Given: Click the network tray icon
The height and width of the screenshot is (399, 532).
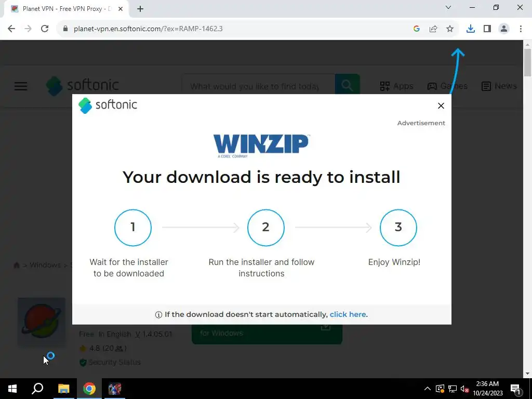Looking at the screenshot, I should tap(453, 389).
